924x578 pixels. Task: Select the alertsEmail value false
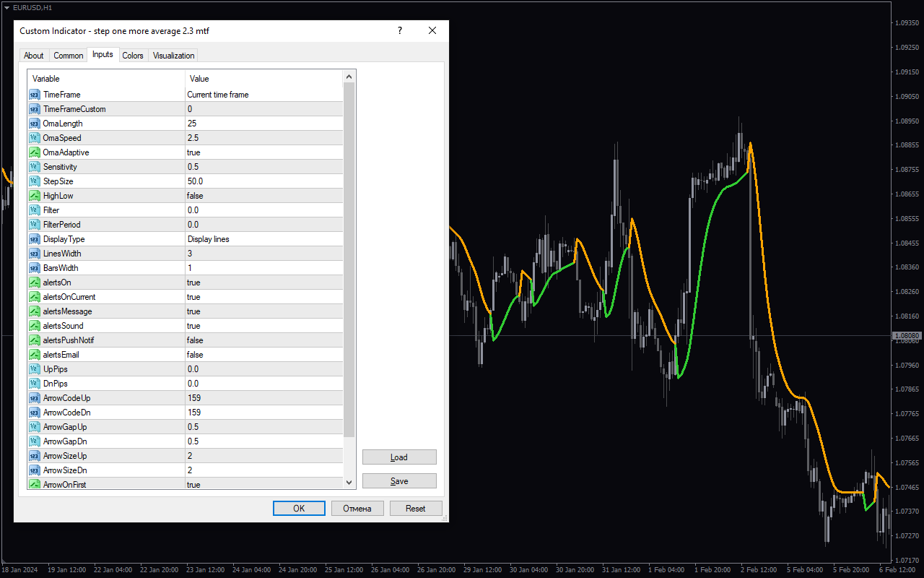tap(264, 355)
